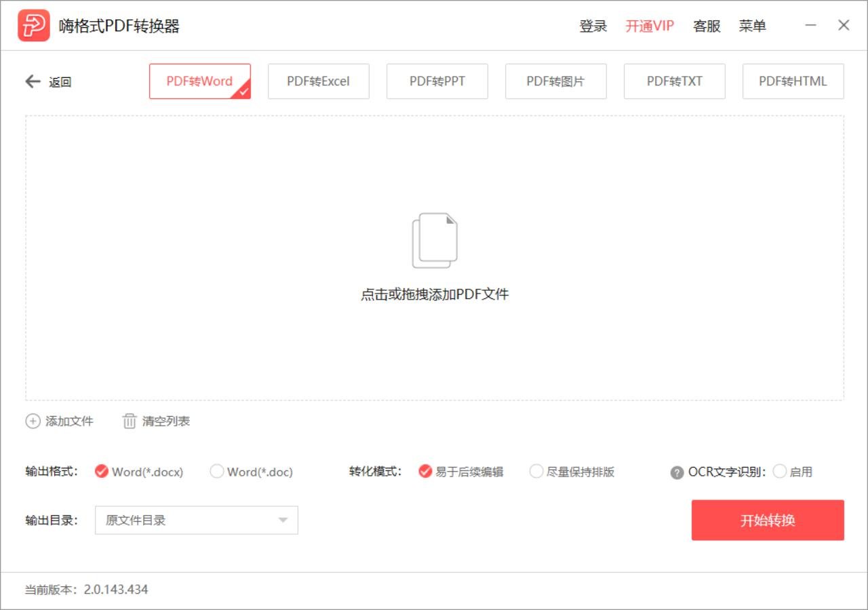Switch to the PDF转图片 tab
Viewport: 868px width, 610px height.
(556, 81)
